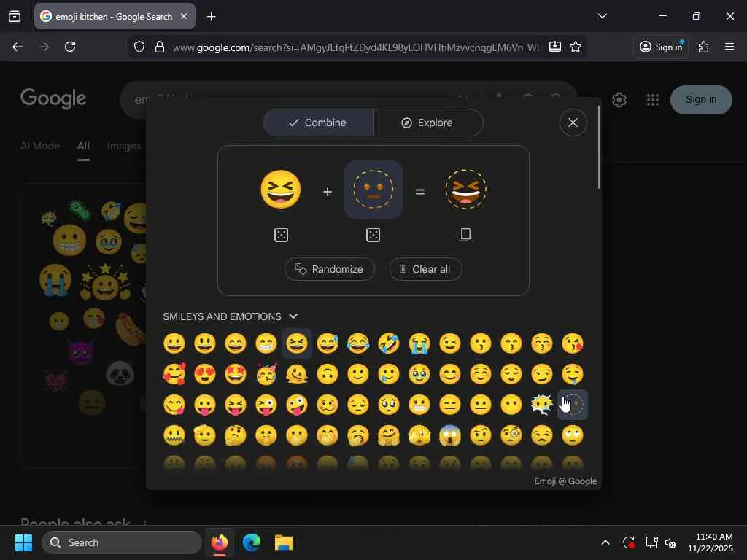Choose the thinking face emoji
The image size is (747, 560).
(236, 435)
